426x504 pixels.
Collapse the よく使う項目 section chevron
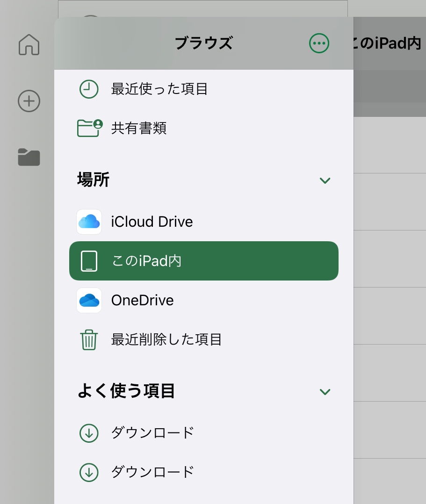coord(325,392)
